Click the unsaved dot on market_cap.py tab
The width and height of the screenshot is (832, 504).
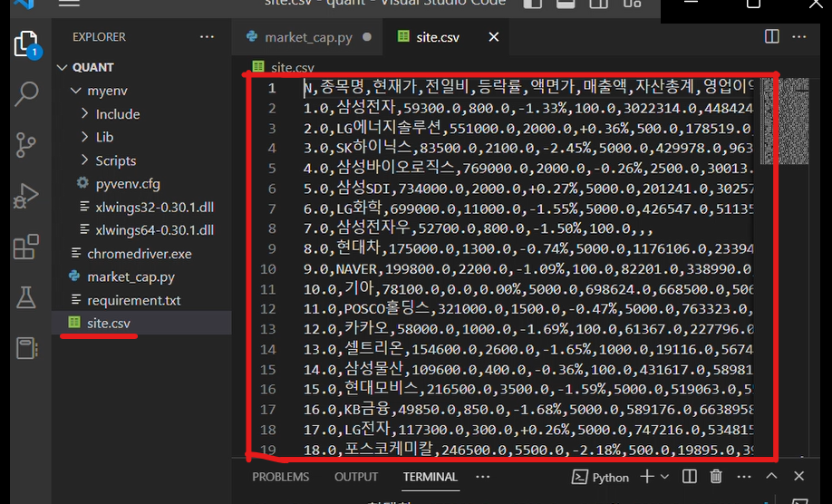click(x=367, y=37)
